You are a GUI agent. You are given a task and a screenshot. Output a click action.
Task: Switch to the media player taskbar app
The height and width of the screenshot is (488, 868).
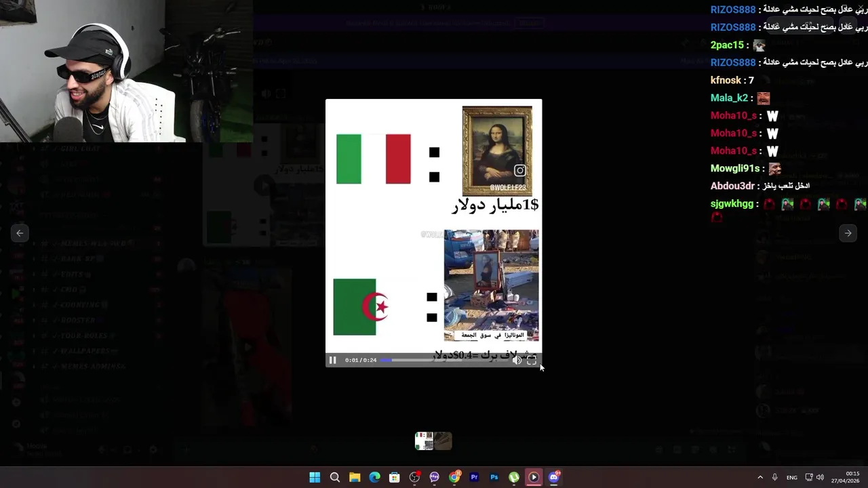pos(534,477)
